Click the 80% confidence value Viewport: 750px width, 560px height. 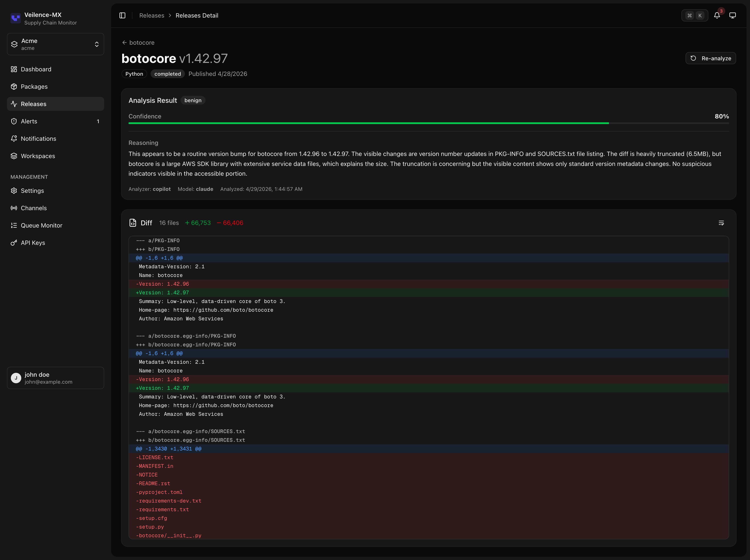722,116
